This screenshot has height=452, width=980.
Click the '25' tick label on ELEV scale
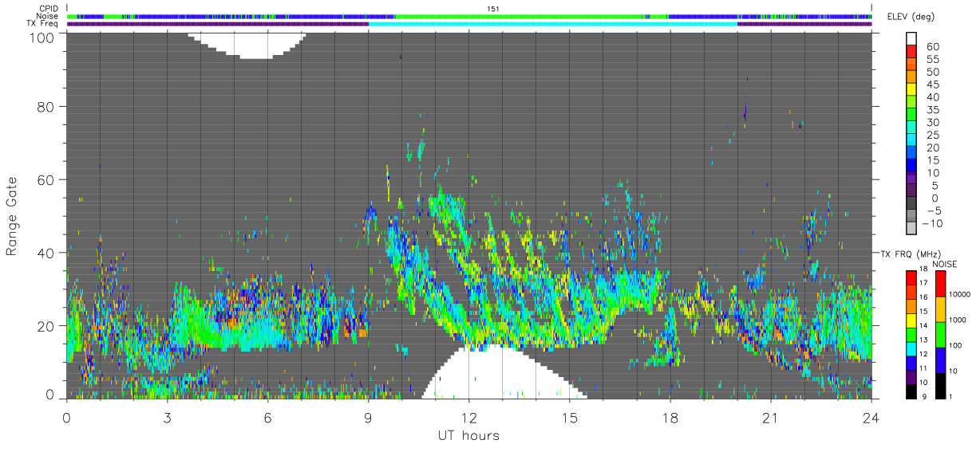[x=933, y=135]
